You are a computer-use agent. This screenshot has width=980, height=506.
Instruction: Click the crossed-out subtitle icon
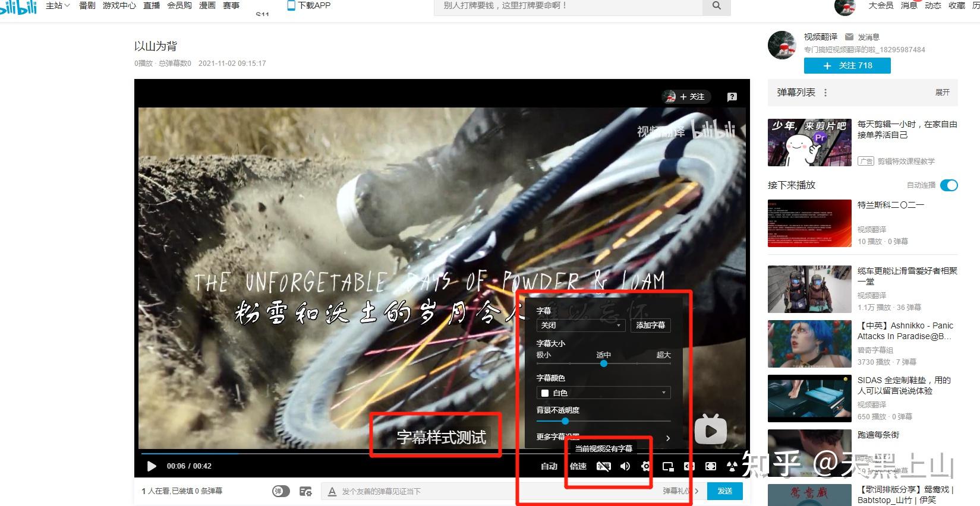click(x=603, y=466)
